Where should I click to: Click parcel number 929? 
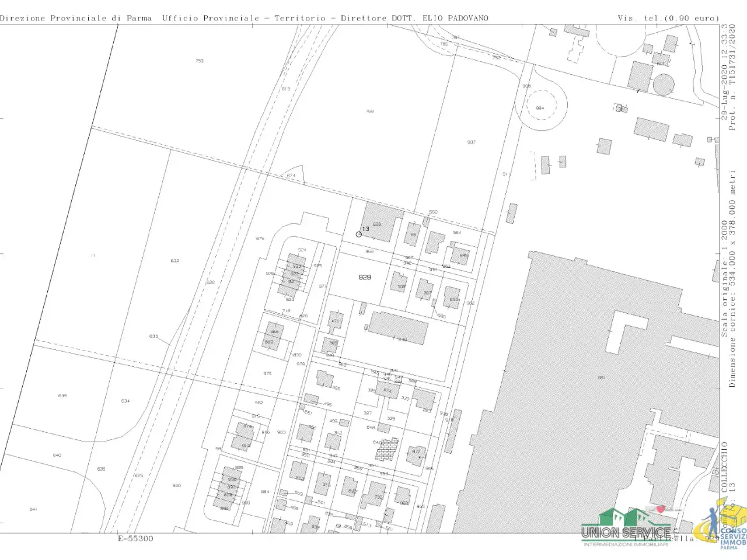point(365,277)
